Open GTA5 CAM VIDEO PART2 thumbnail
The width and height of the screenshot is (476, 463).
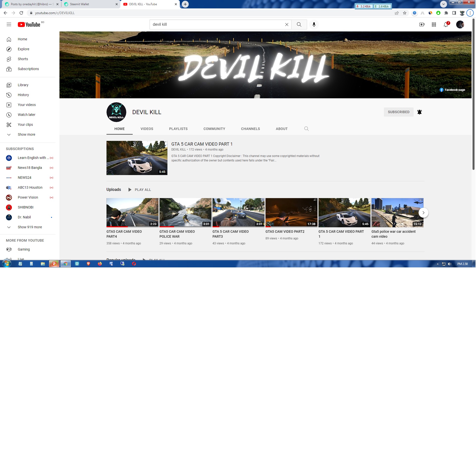291,212
